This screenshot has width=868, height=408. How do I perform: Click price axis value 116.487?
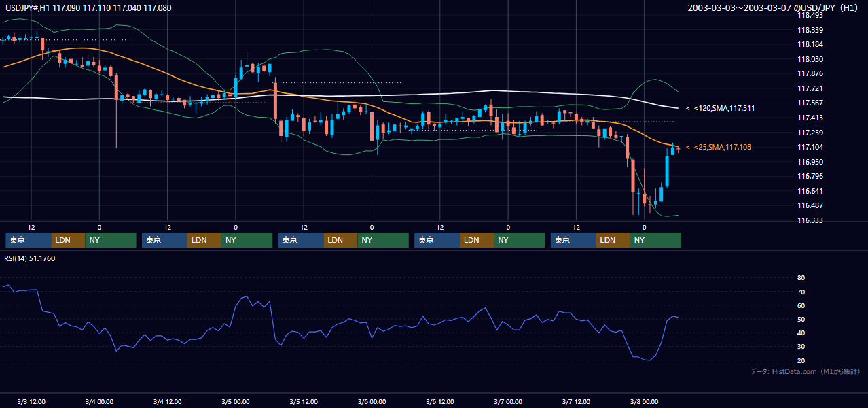point(810,205)
